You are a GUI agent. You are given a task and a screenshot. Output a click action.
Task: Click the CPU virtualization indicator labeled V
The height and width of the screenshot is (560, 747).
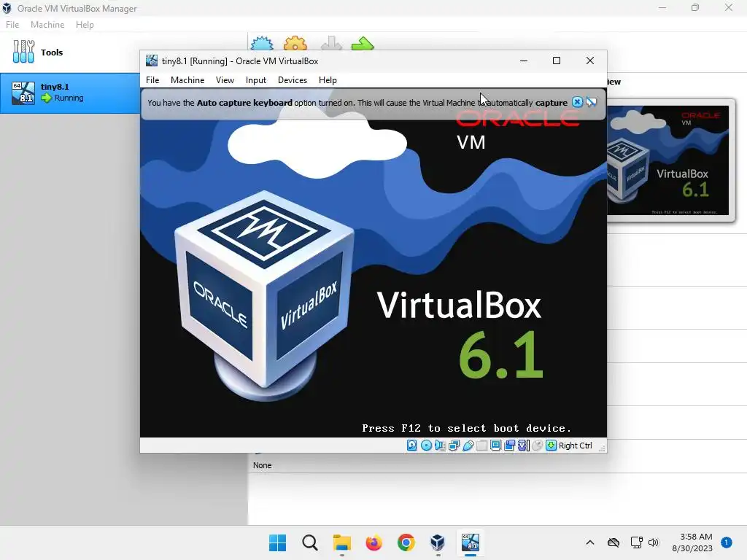(523, 446)
